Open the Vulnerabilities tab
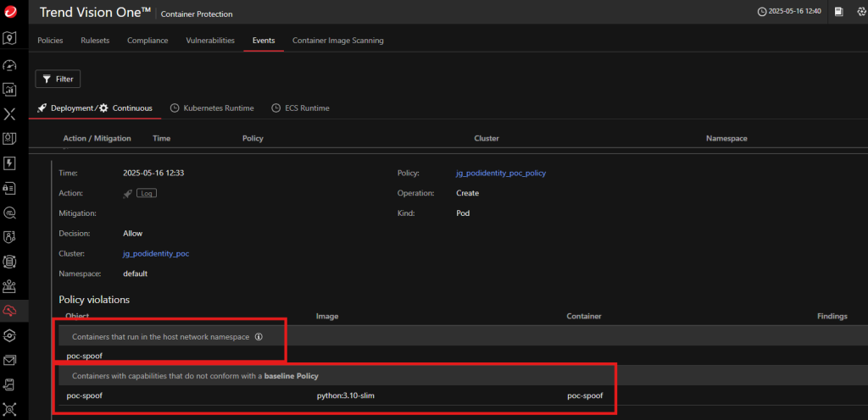This screenshot has width=868, height=420. click(210, 41)
